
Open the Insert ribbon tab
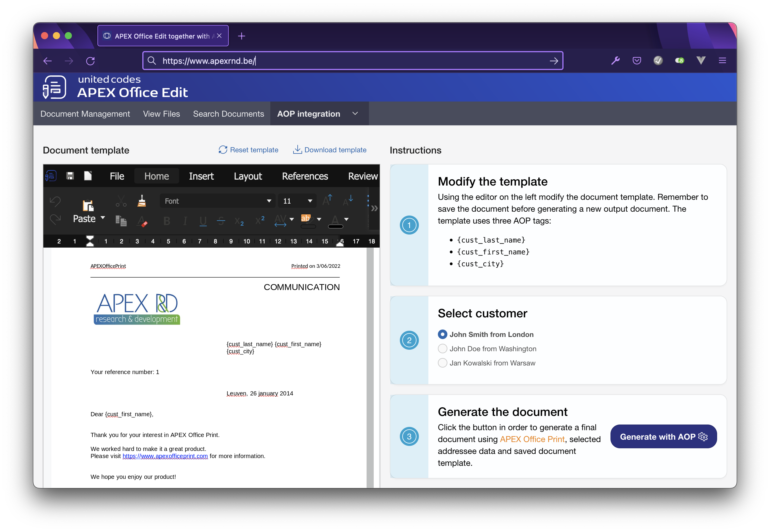coord(201,176)
